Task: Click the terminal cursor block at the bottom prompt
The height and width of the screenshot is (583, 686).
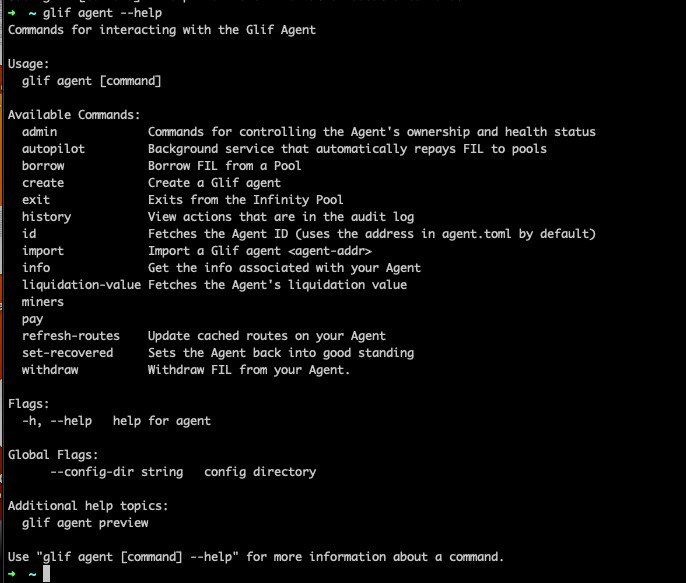Action: (46, 574)
